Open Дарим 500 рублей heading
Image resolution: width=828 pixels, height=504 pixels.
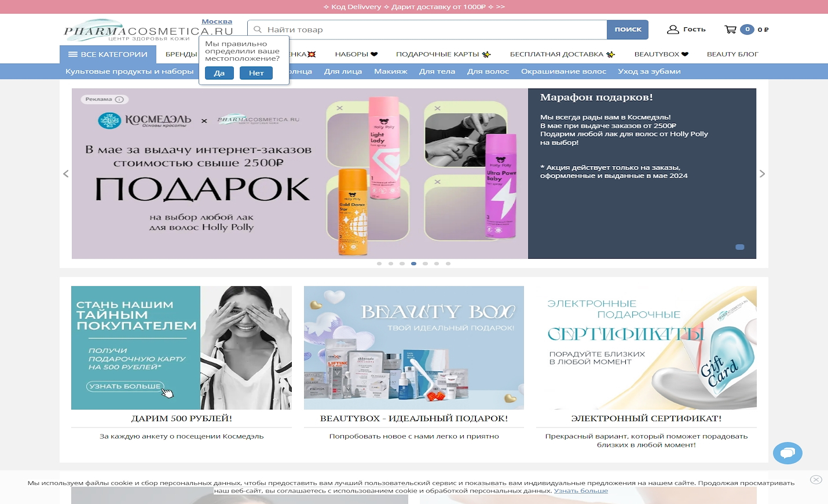181,418
